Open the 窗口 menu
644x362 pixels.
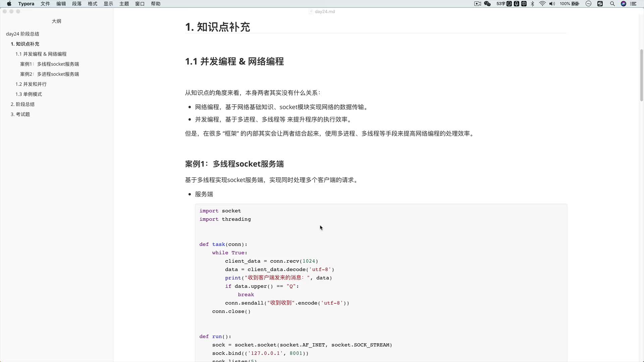click(x=140, y=4)
